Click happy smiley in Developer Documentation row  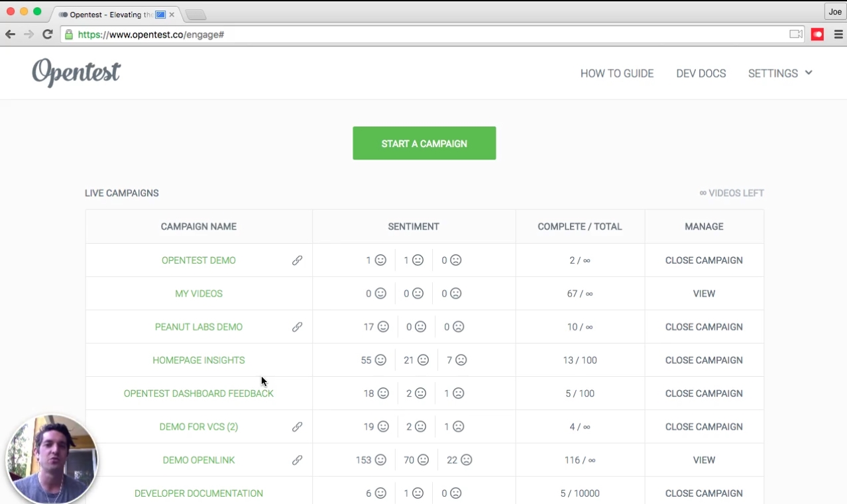[x=380, y=493]
